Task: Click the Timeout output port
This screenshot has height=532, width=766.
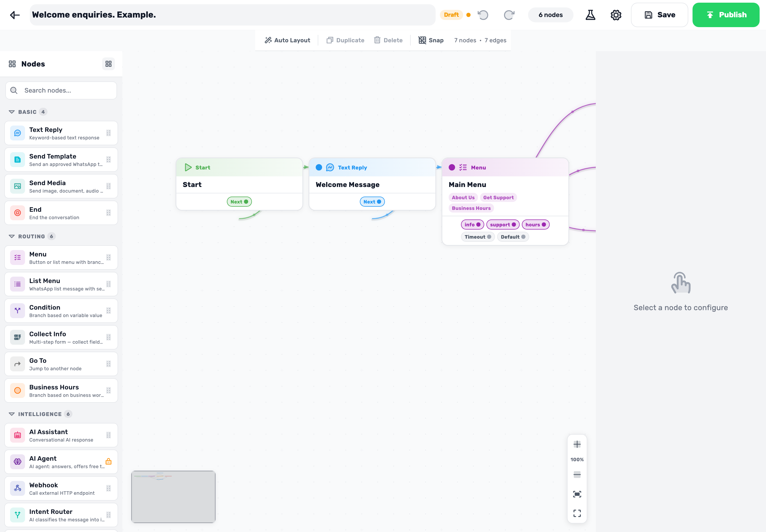Action: tap(489, 237)
